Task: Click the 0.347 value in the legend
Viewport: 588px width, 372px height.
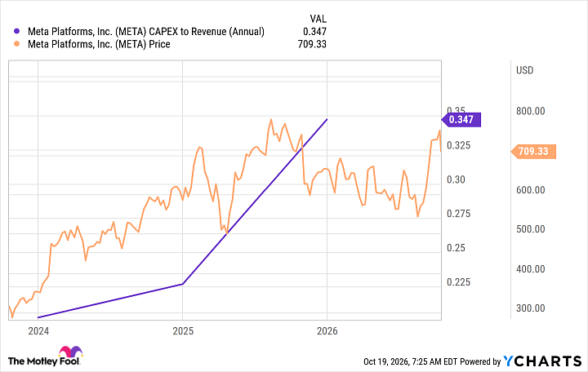Action: click(x=314, y=32)
